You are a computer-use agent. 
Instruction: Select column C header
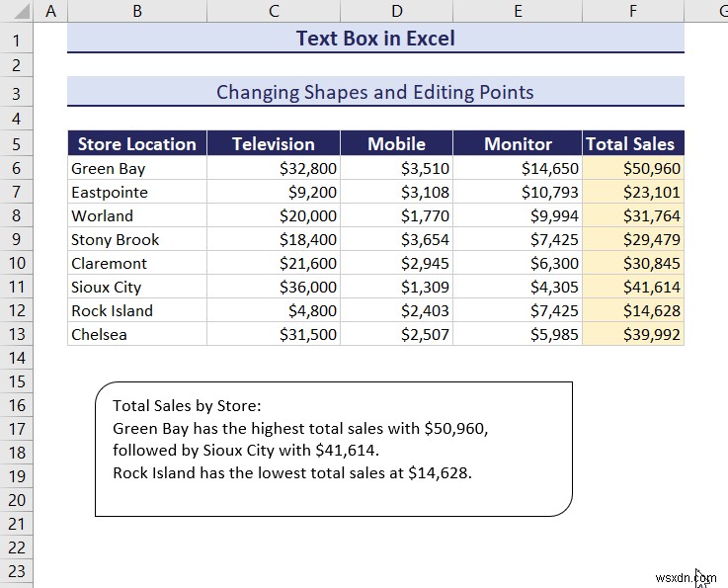pos(274,11)
